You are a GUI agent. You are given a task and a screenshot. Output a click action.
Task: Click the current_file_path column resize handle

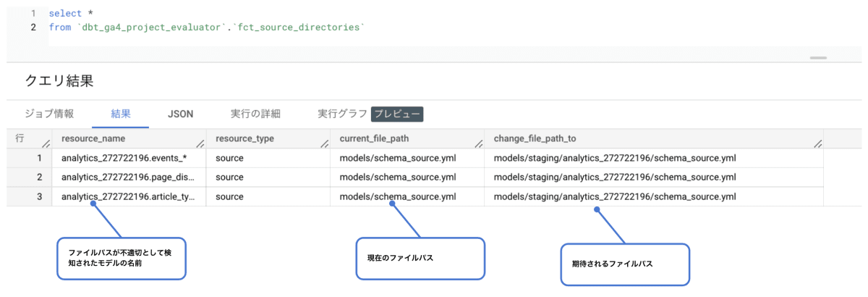coord(478,143)
